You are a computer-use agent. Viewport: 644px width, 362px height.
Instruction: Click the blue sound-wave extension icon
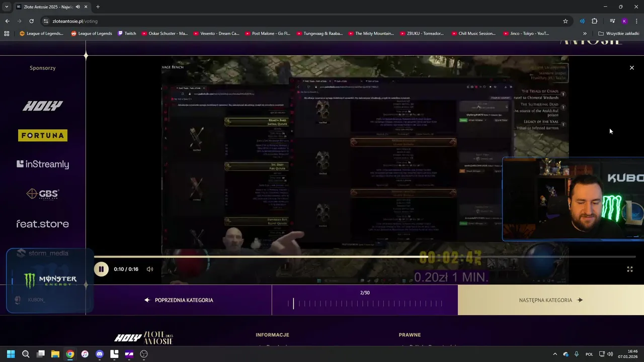582,21
